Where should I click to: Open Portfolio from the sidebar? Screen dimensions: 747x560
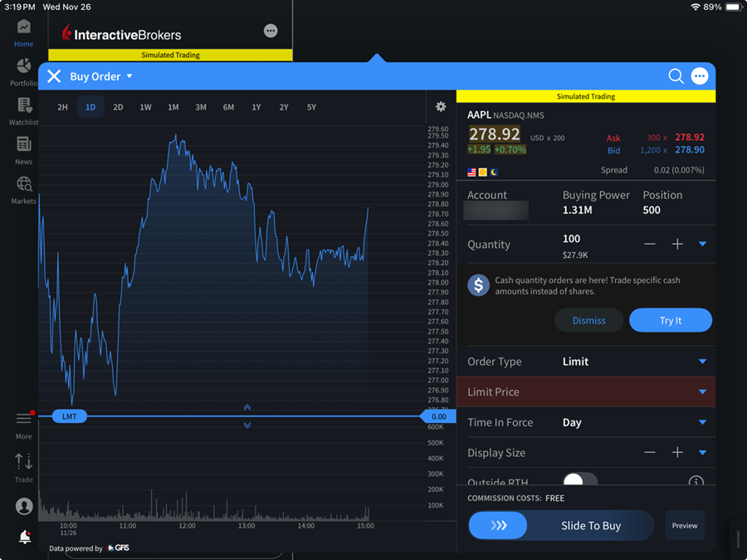pos(23,71)
